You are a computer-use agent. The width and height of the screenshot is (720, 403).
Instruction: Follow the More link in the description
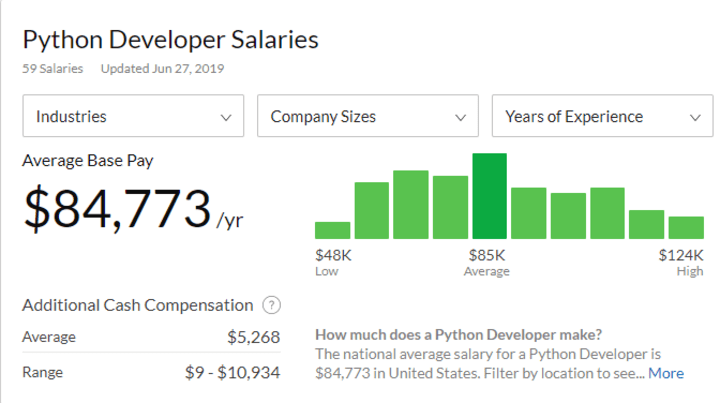point(666,373)
